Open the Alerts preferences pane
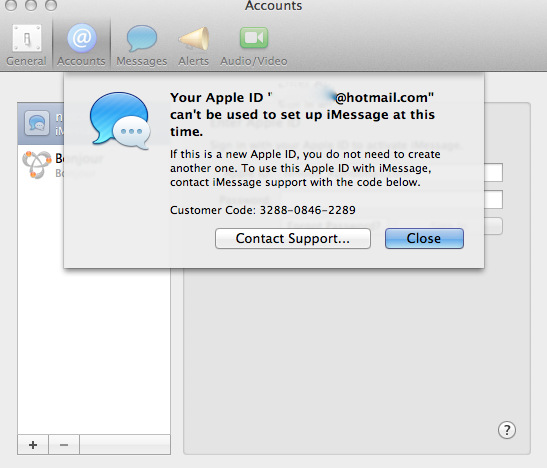The image size is (547, 468). pos(194,45)
